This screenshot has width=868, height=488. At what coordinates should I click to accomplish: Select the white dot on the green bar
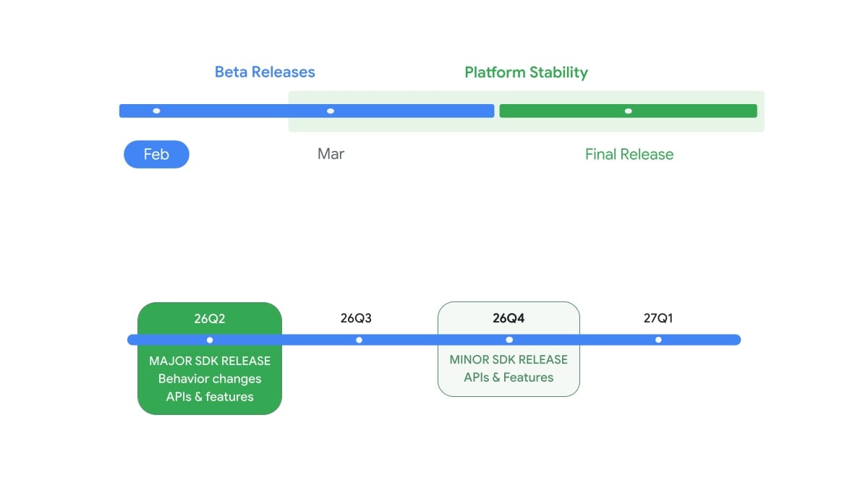pos(628,111)
